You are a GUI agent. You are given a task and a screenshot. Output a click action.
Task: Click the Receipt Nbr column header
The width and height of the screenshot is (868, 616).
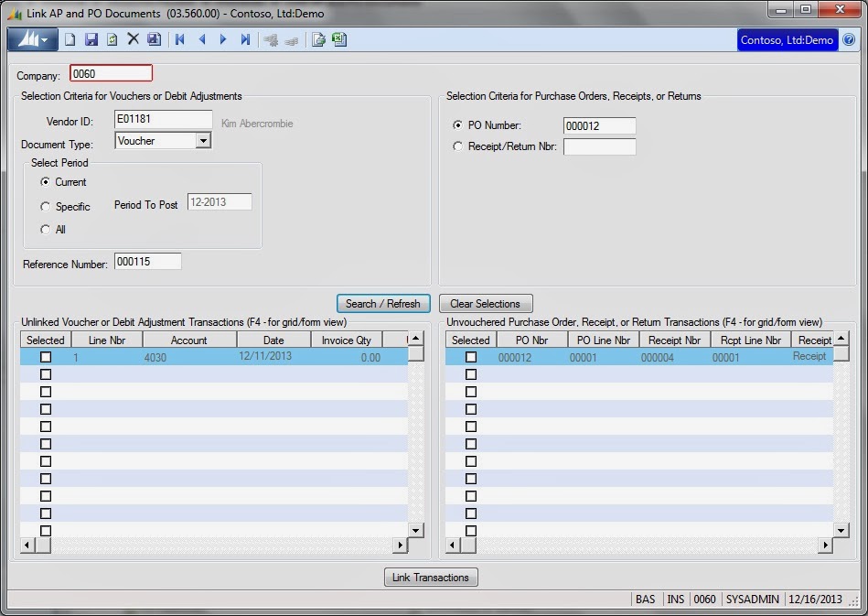(675, 340)
